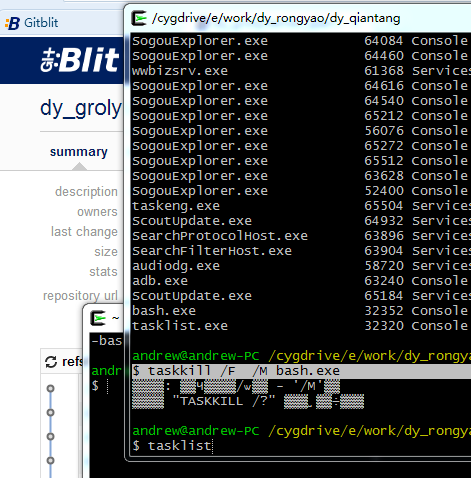This screenshot has height=478, width=471.
Task: Click the repository url label
Action: coord(80,296)
